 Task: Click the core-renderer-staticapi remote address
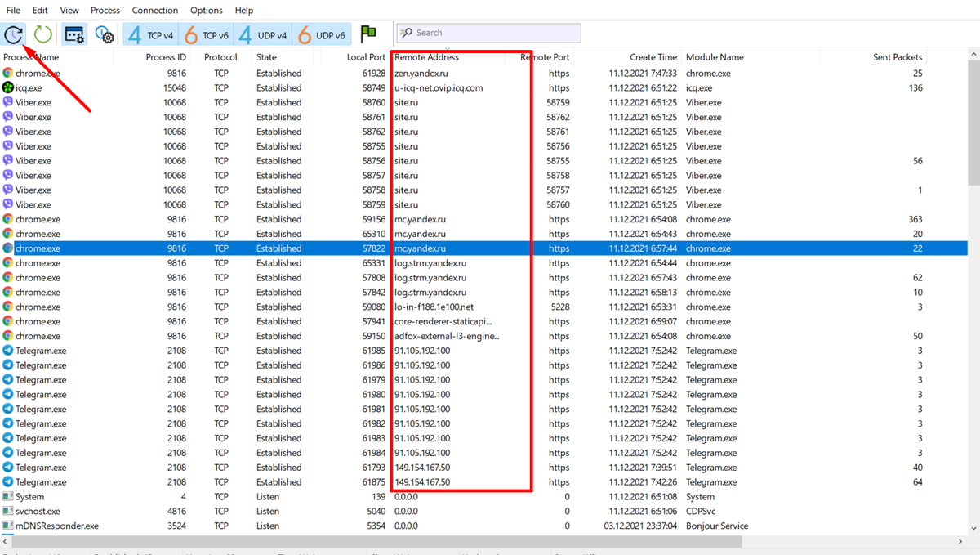click(x=443, y=321)
